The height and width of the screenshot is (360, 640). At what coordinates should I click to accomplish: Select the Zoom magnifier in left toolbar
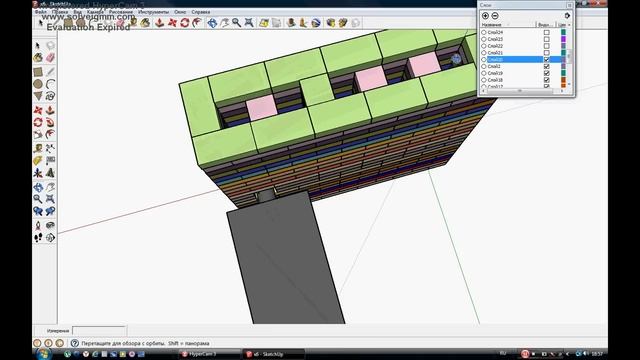click(38, 199)
